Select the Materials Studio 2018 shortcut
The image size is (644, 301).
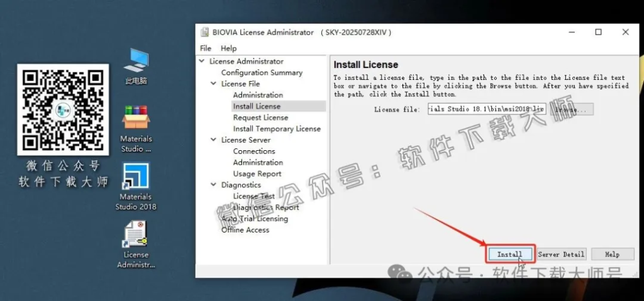[x=136, y=187]
